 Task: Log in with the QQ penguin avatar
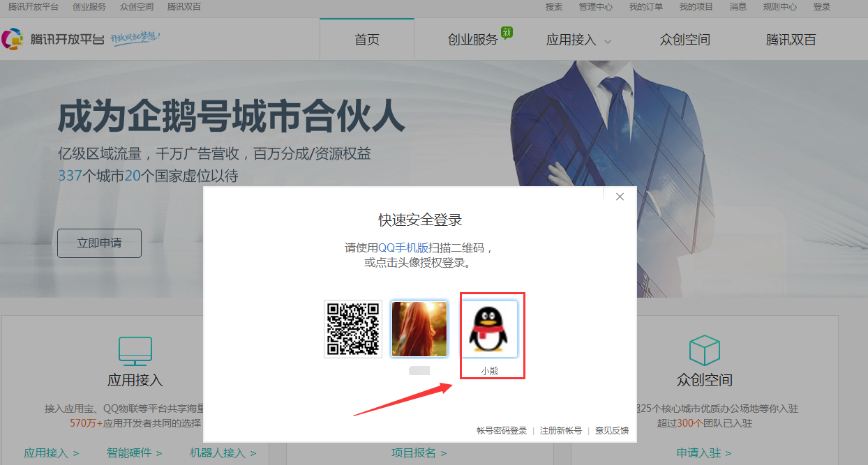click(489, 329)
